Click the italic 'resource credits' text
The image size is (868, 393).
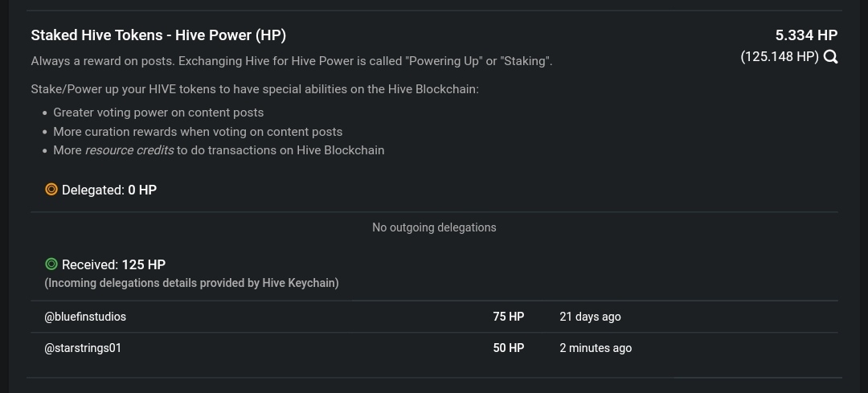pyautogui.click(x=129, y=150)
